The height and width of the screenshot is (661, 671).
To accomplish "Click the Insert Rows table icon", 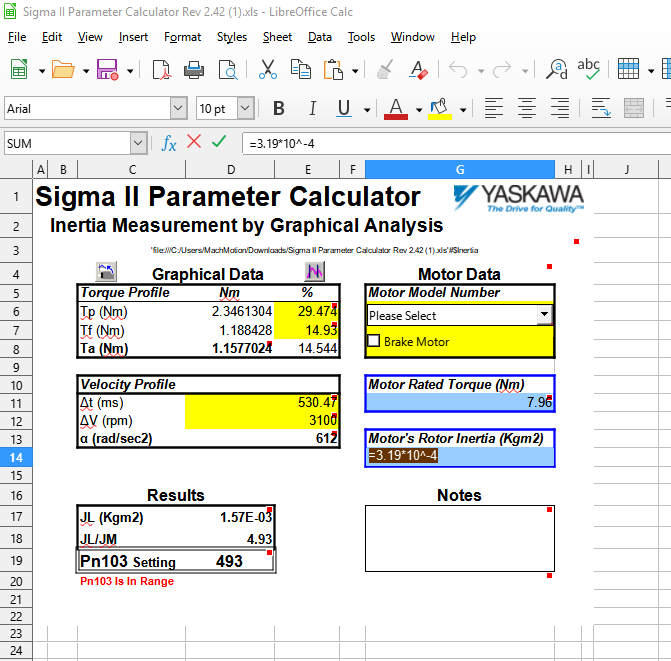I will click(x=628, y=69).
